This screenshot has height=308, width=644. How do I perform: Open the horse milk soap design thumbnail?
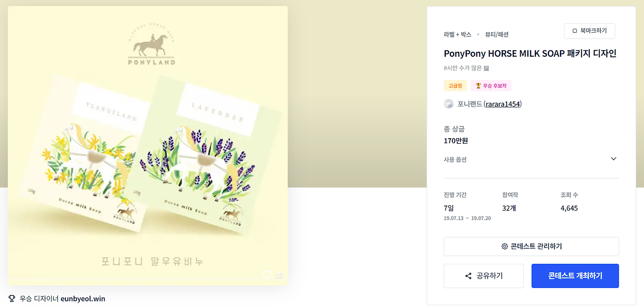click(148, 146)
